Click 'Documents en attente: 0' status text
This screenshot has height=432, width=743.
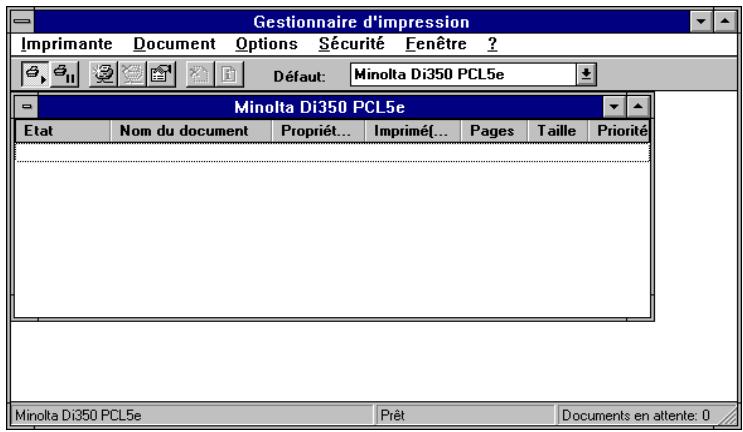click(x=635, y=415)
